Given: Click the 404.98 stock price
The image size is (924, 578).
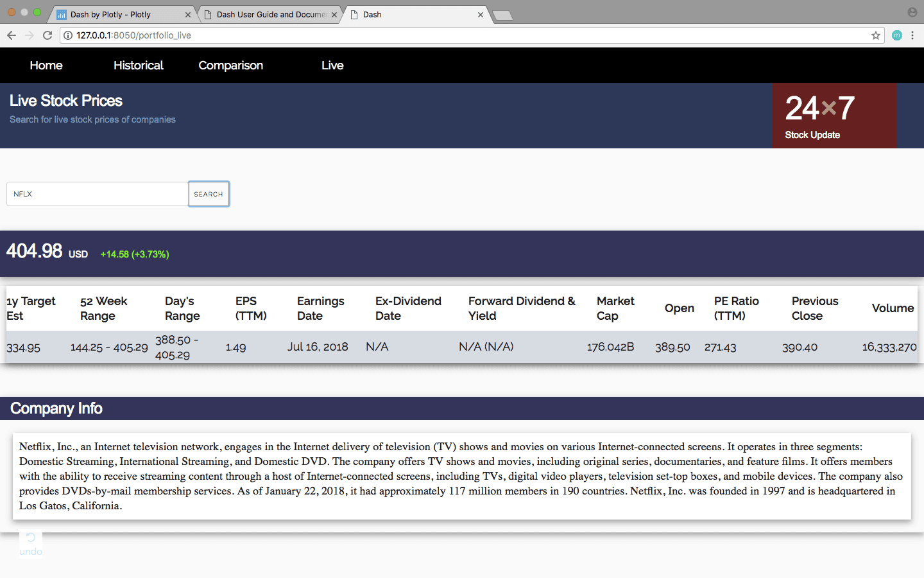Looking at the screenshot, I should pyautogui.click(x=35, y=251).
